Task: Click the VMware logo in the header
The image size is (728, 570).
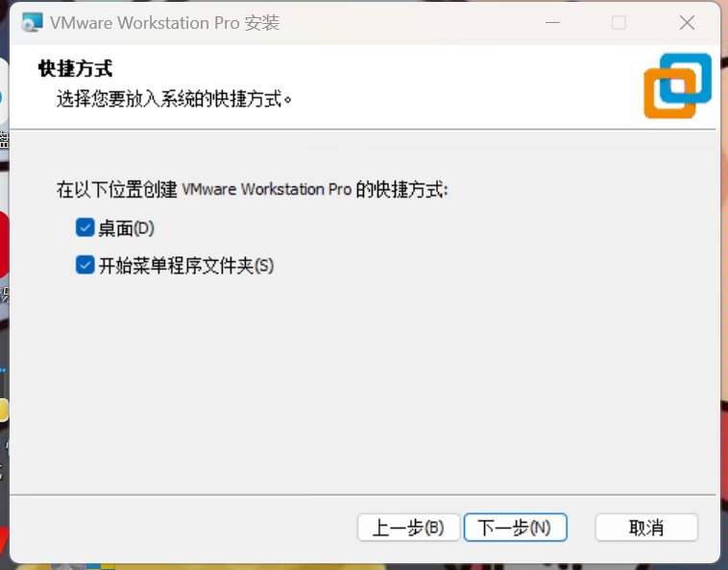Action: (677, 85)
